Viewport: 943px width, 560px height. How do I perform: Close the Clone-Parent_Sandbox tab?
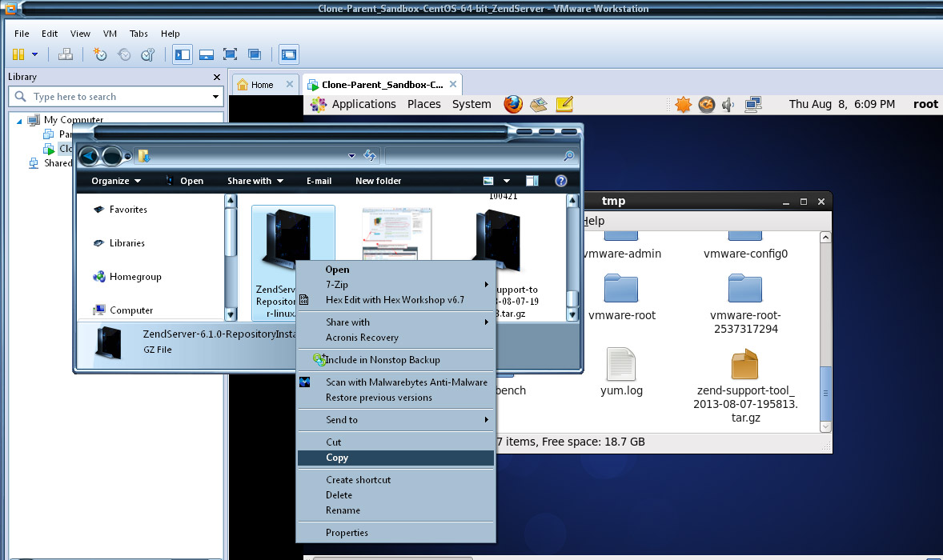click(453, 84)
